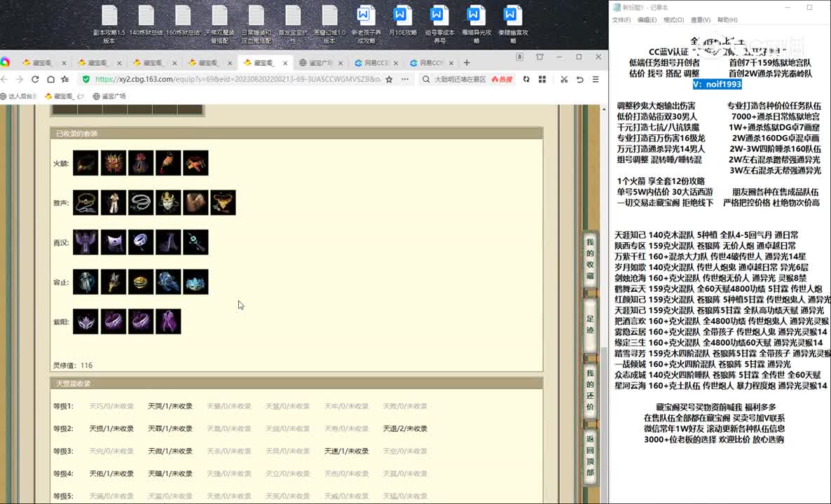Open the 文件(F) menu in Notepad
The image size is (831, 504).
tap(621, 20)
